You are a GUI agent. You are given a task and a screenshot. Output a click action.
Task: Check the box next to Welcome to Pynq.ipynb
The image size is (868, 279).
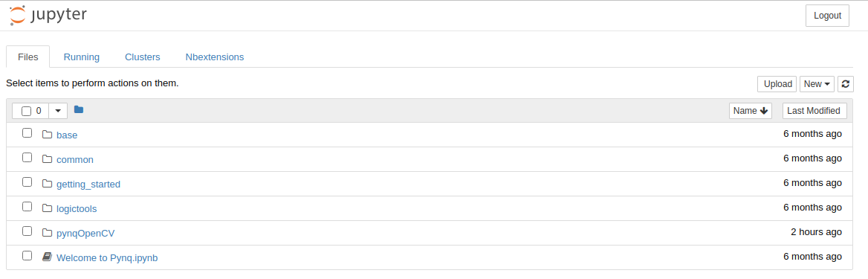pos(27,256)
